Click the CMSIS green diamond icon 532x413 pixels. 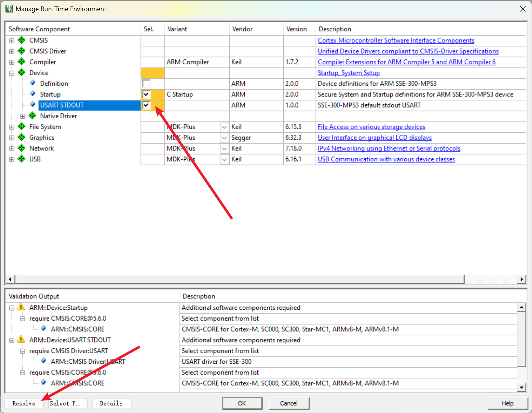point(22,40)
